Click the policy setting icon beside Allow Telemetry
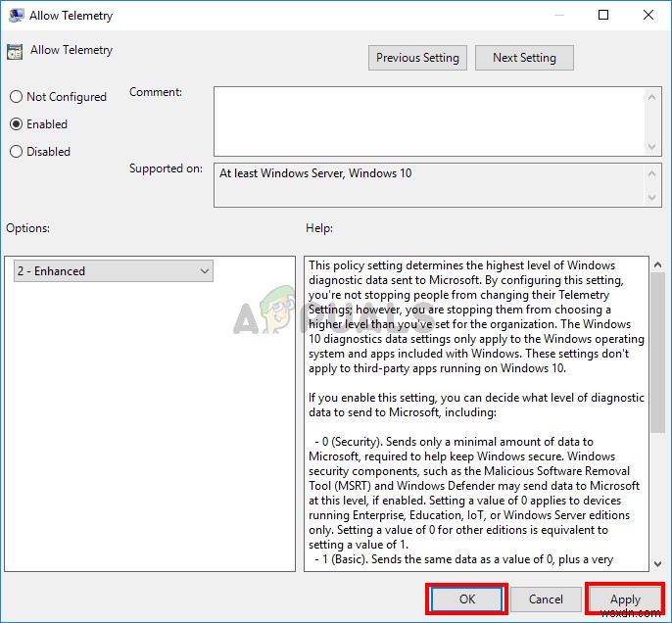Screen dimensions: 672x623 [15, 52]
